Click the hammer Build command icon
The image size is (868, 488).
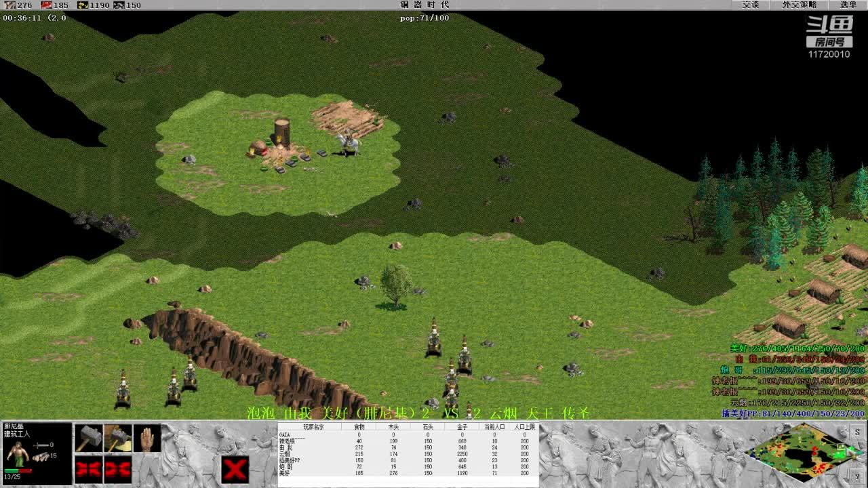pyautogui.click(x=88, y=438)
